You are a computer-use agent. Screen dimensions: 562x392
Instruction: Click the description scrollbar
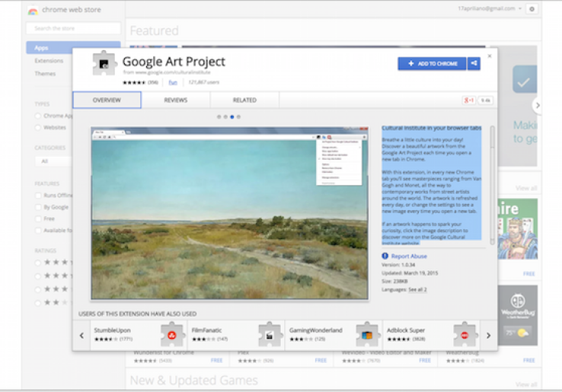(x=492, y=185)
